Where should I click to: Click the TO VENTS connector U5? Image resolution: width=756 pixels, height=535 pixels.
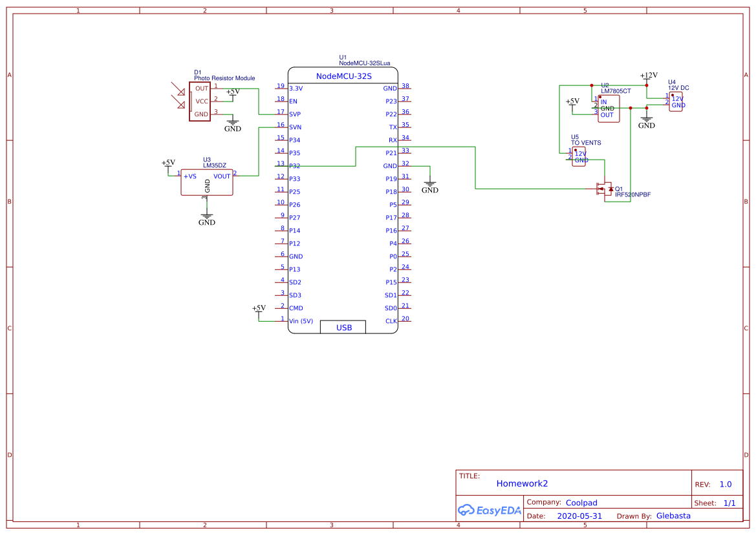click(579, 157)
